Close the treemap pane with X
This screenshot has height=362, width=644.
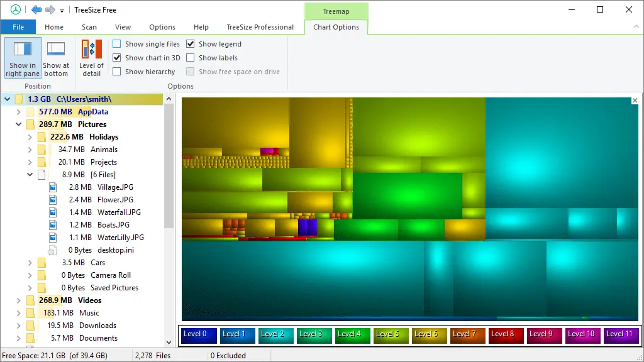(x=635, y=101)
